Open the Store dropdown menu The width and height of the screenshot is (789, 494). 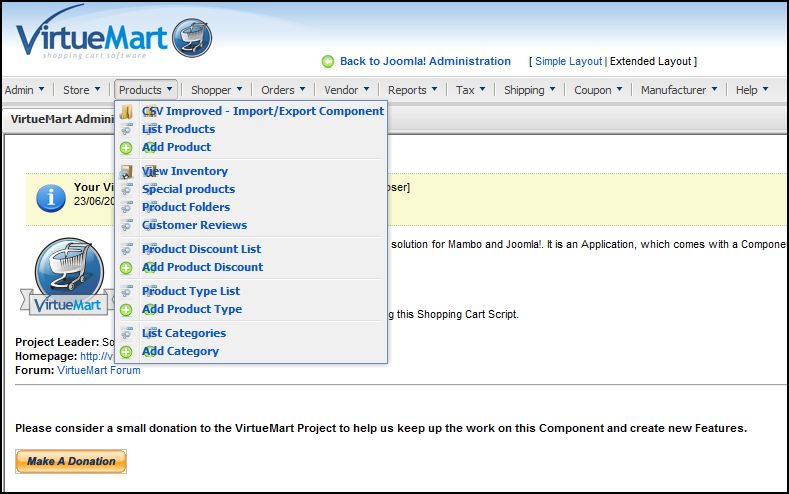coord(82,90)
